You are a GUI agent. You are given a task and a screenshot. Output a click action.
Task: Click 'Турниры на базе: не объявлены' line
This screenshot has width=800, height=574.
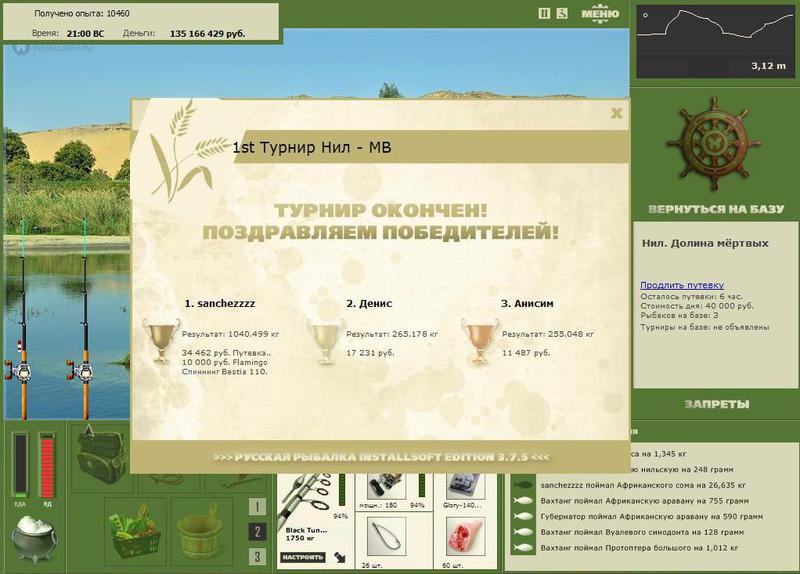(705, 328)
